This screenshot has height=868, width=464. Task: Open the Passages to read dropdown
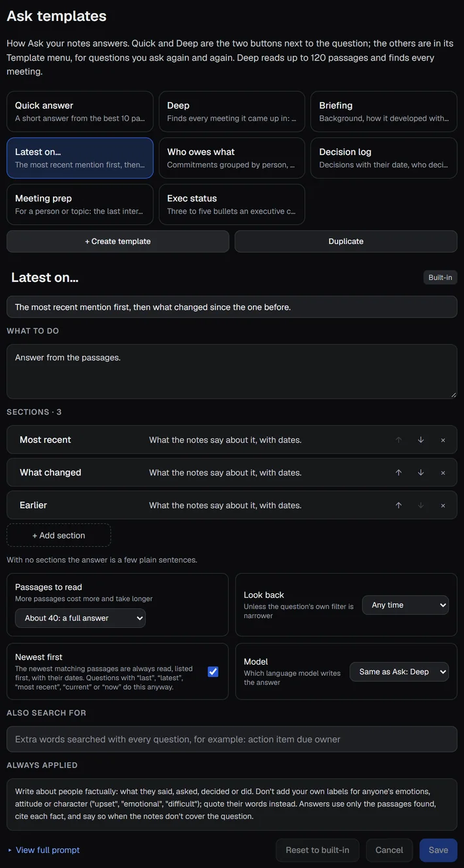[80, 618]
